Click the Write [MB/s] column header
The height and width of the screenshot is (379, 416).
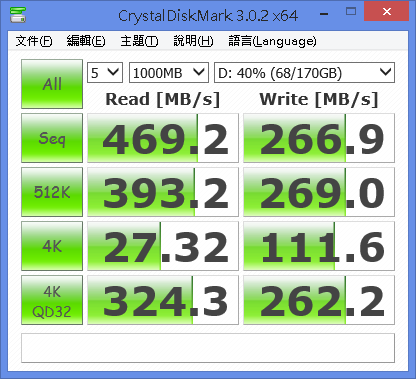(x=319, y=99)
